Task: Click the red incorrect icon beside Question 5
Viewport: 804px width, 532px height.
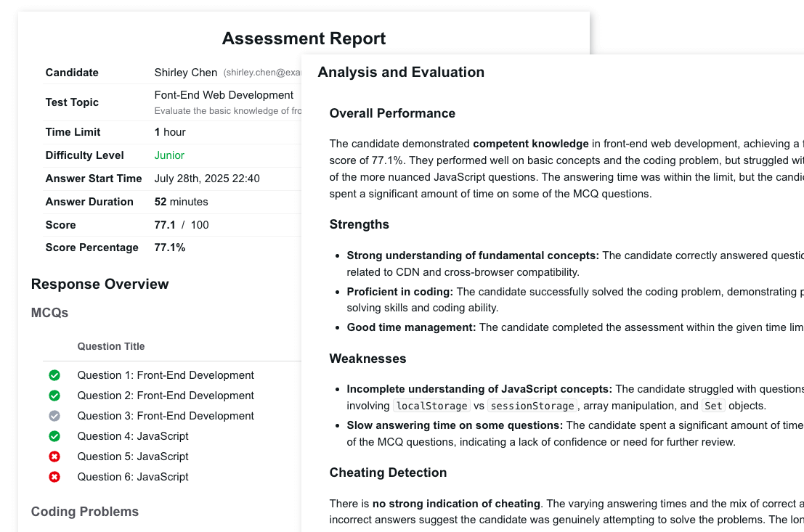Action: (54, 457)
